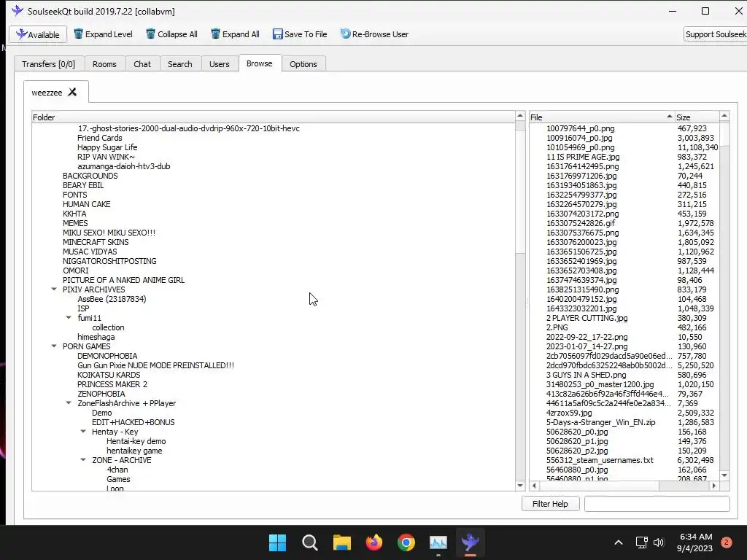Open the Transfers [0/0] tab

49,64
